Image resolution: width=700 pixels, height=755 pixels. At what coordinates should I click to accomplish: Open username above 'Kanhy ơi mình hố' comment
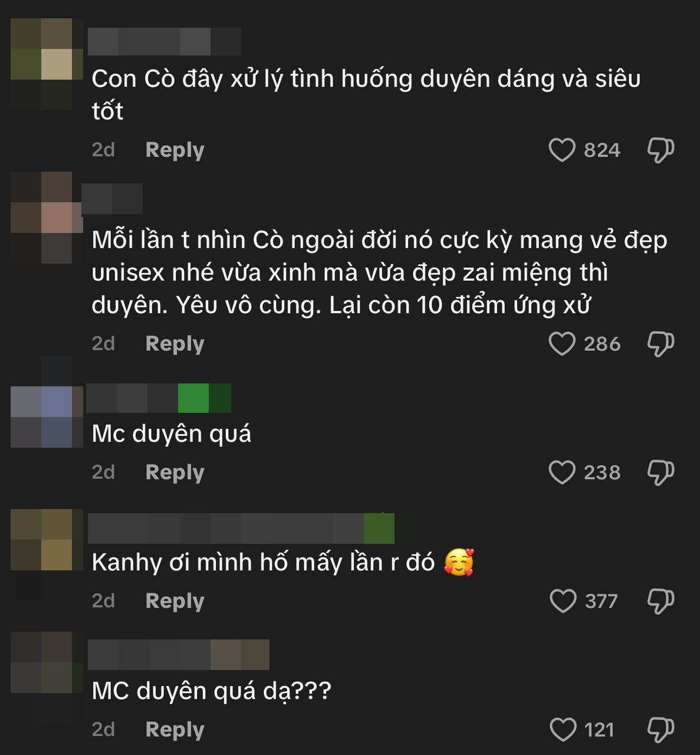point(251,528)
